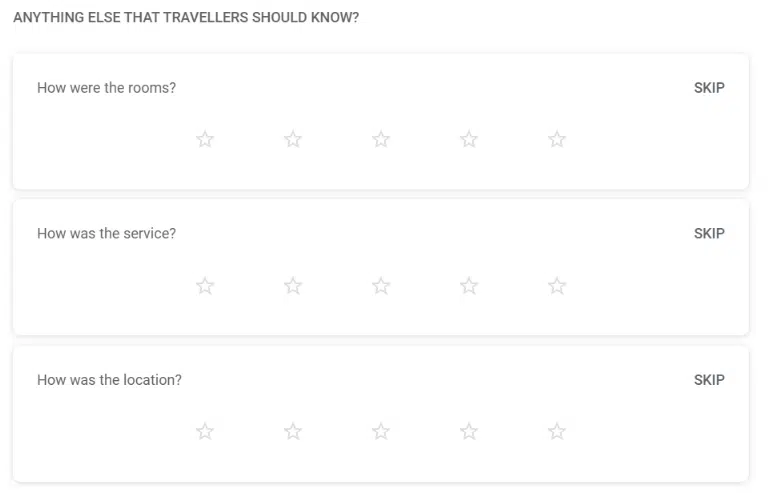
Task: Give the service two stars
Action: (293, 286)
